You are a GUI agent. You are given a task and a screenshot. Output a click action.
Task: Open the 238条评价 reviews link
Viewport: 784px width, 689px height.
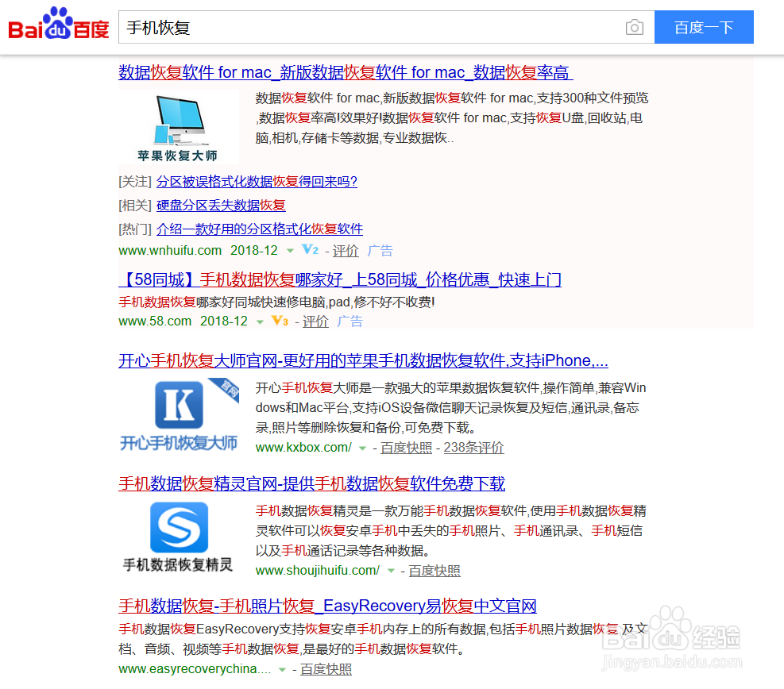(473, 448)
